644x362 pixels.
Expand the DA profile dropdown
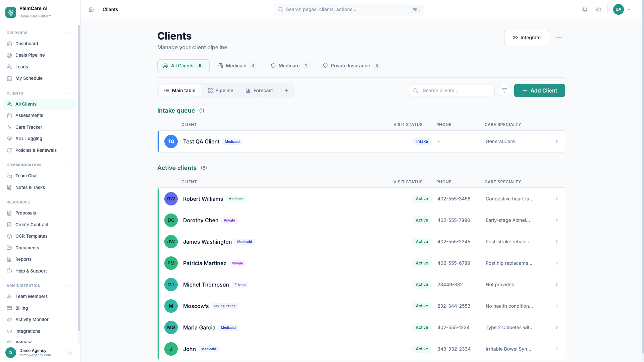point(622,9)
